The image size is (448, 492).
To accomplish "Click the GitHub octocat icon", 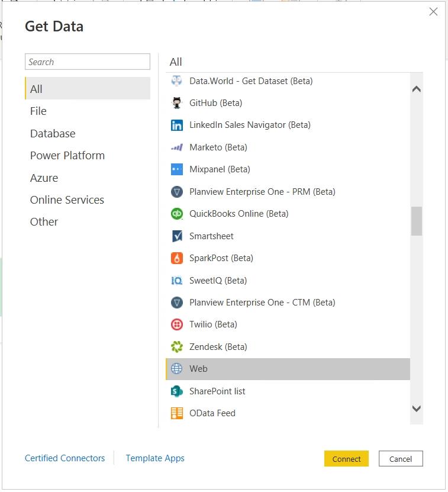I will tap(176, 103).
